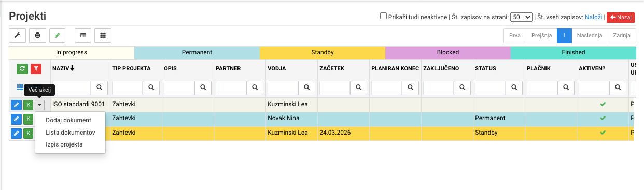Click search icon under Plačnik

point(566,87)
